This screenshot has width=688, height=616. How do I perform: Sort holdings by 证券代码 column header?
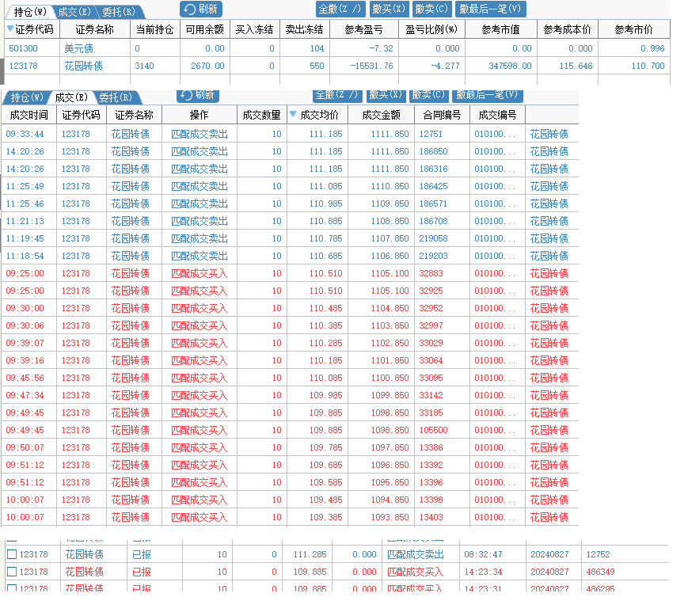pyautogui.click(x=32, y=29)
